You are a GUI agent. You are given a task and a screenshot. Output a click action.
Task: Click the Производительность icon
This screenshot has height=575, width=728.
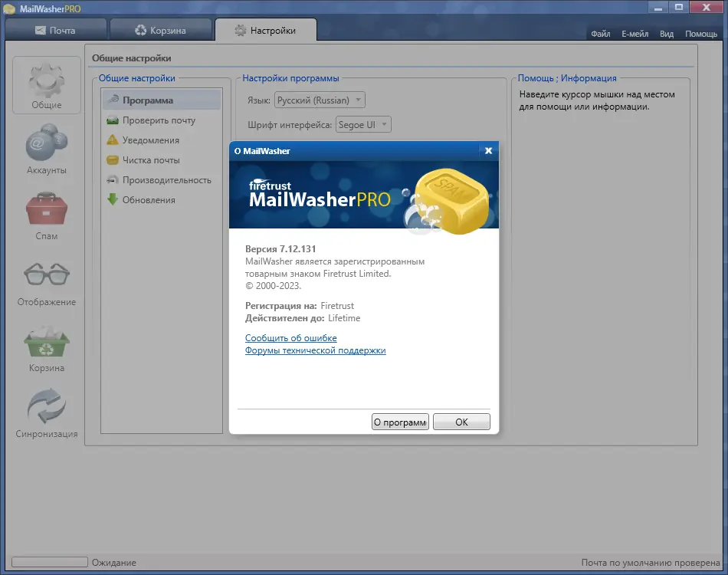pos(113,179)
